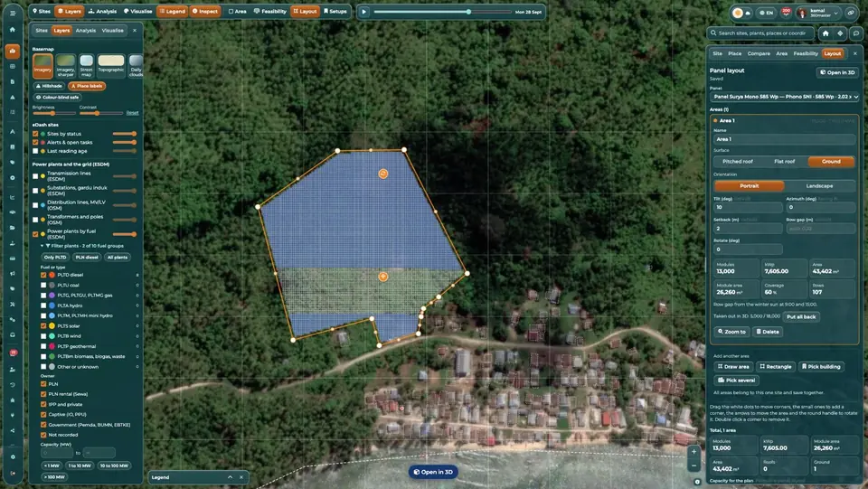This screenshot has height=489, width=868.
Task: Open the EN language selector
Action: pos(766,12)
